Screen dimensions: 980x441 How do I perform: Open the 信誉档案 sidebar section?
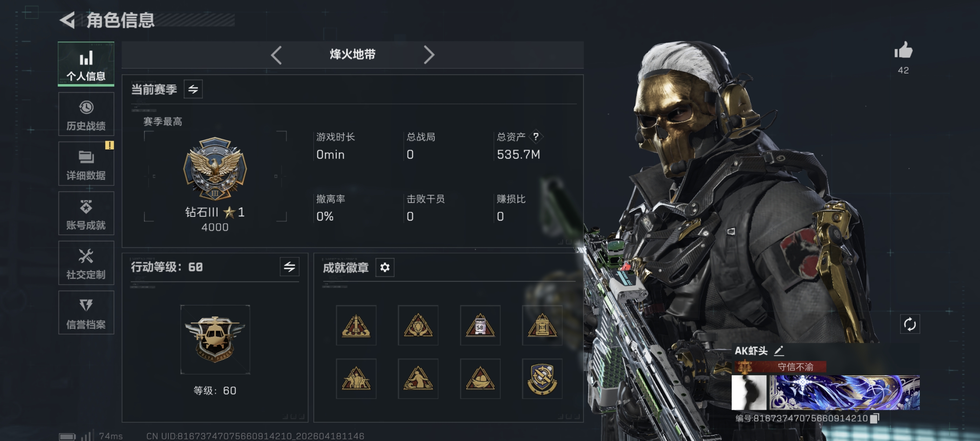pyautogui.click(x=86, y=313)
